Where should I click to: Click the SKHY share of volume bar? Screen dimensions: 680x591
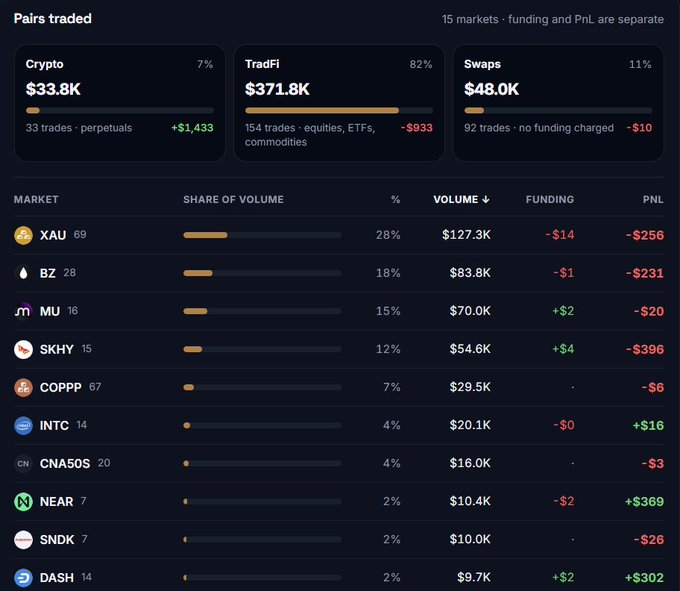point(262,349)
